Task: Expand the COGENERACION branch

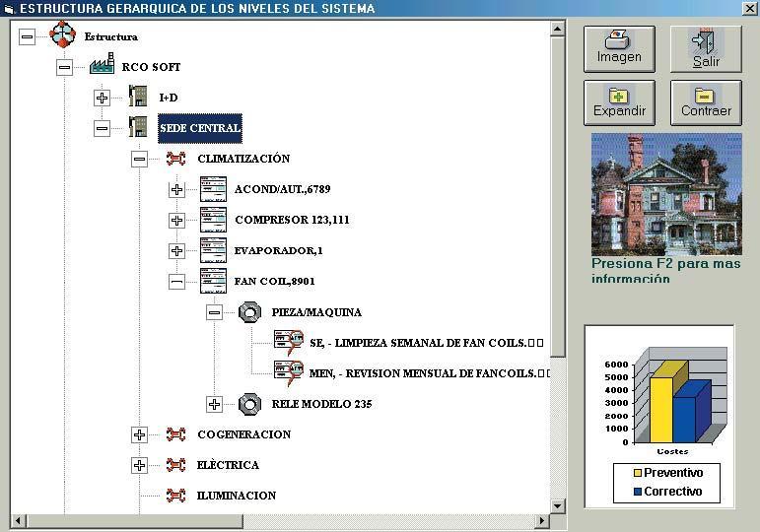Action: pyautogui.click(x=139, y=434)
